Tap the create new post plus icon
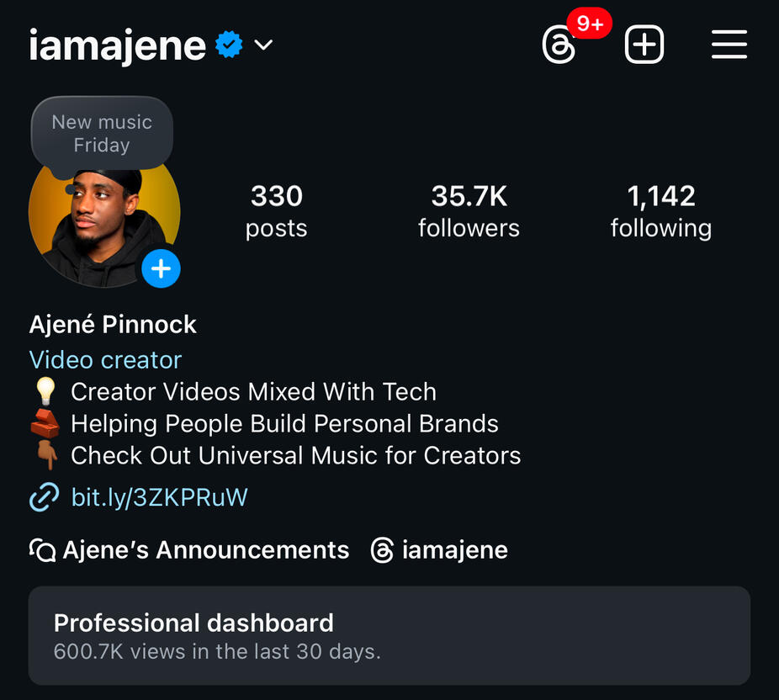The width and height of the screenshot is (779, 700). (644, 45)
